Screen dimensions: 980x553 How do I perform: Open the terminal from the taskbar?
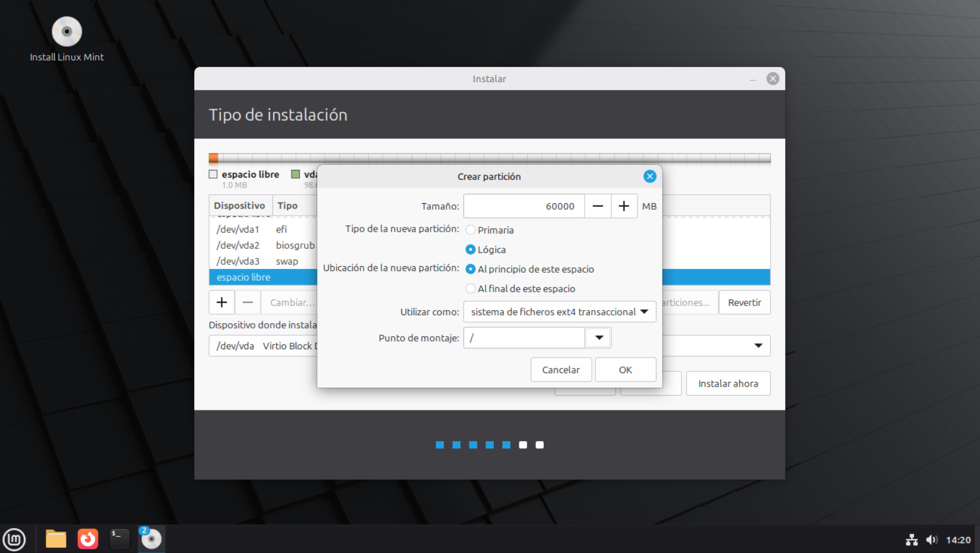119,539
